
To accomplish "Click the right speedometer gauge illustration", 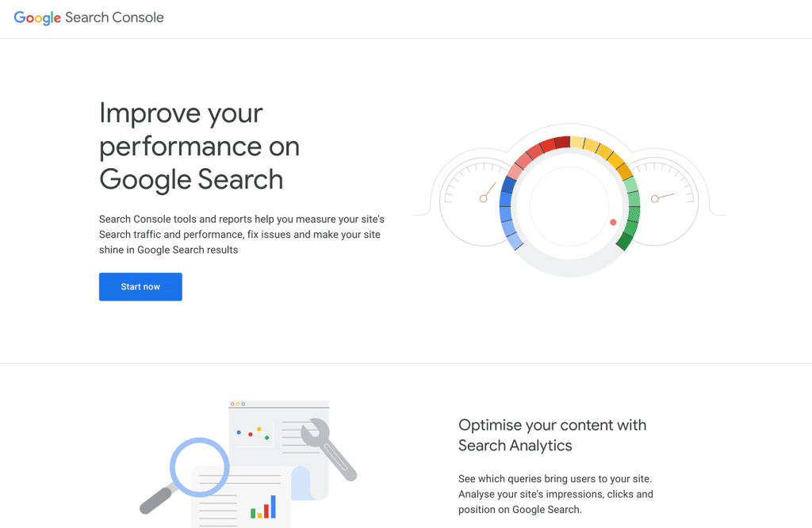I will click(665, 199).
